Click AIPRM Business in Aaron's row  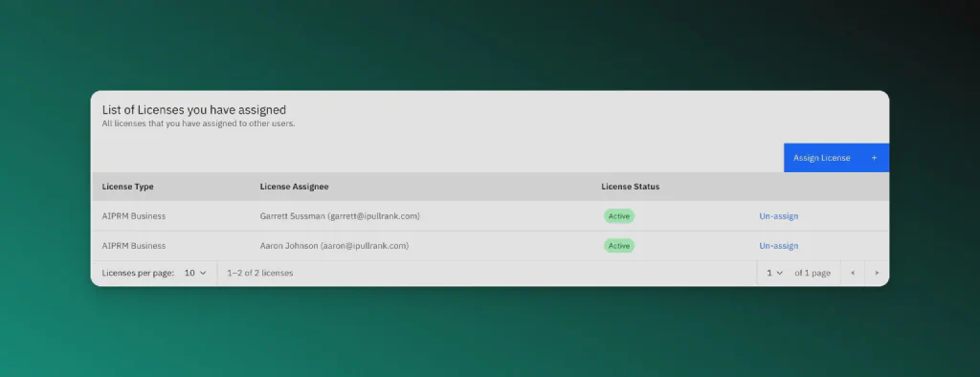click(134, 246)
